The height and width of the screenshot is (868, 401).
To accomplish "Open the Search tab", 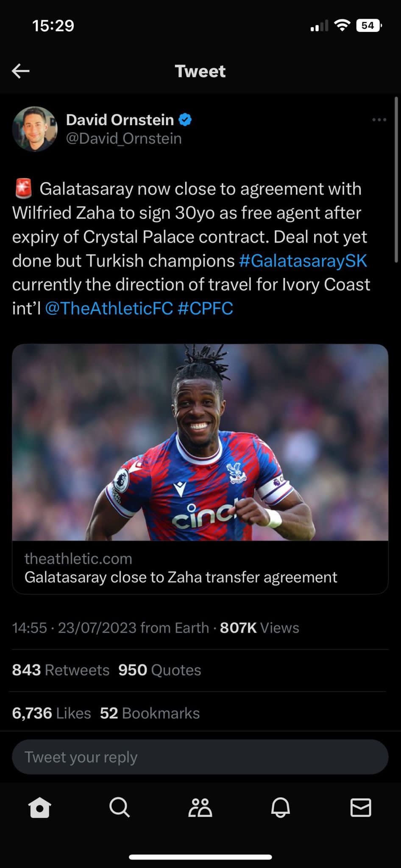I will 120,807.
